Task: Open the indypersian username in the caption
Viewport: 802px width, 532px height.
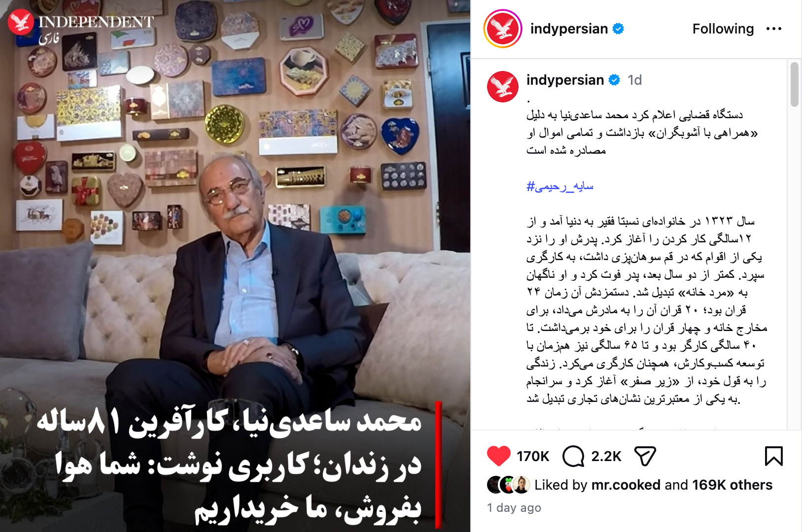Action: click(x=565, y=80)
